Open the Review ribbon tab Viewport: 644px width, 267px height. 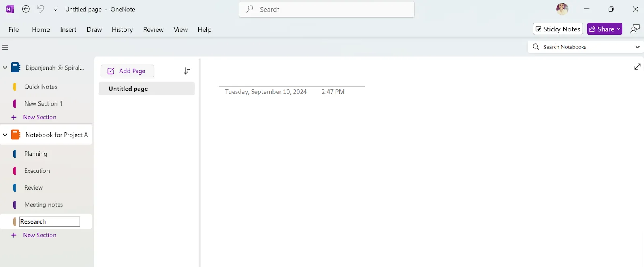[x=153, y=29]
